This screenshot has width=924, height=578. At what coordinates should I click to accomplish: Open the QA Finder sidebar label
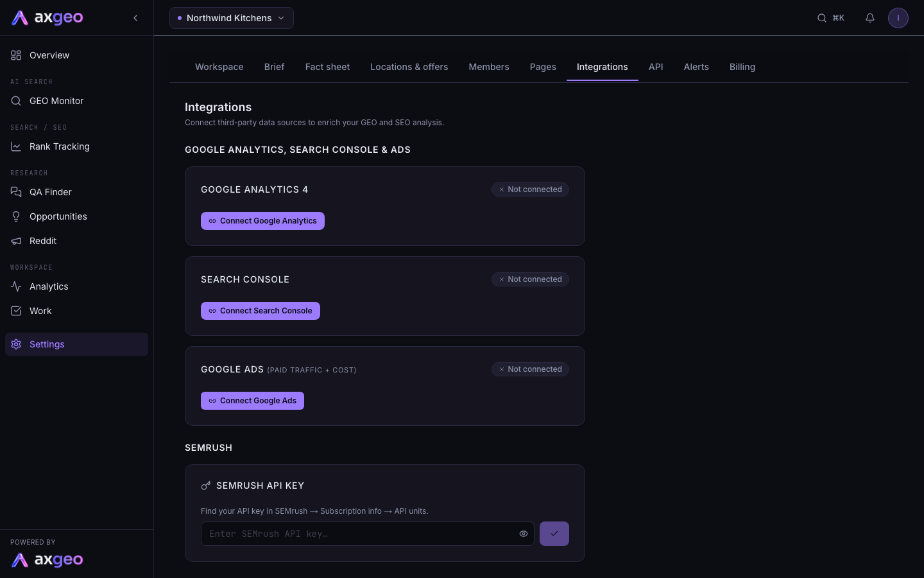pos(51,192)
